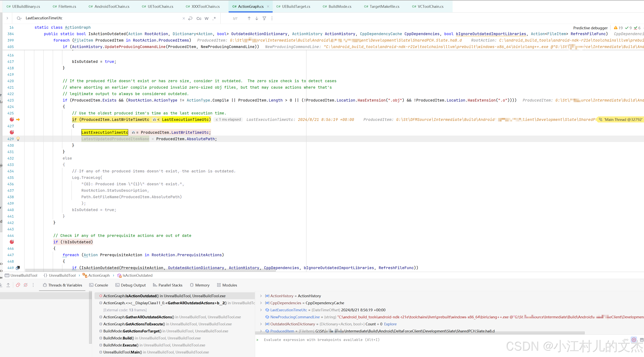Open search filter options funnel icon

[264, 18]
